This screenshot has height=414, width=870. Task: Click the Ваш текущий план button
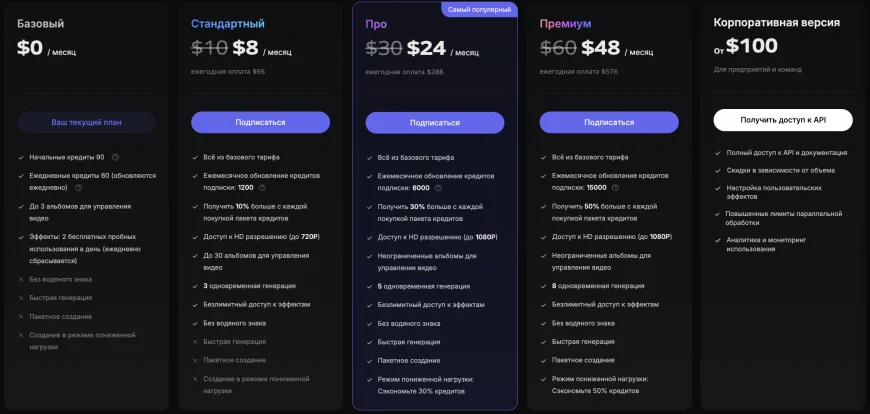tap(86, 122)
